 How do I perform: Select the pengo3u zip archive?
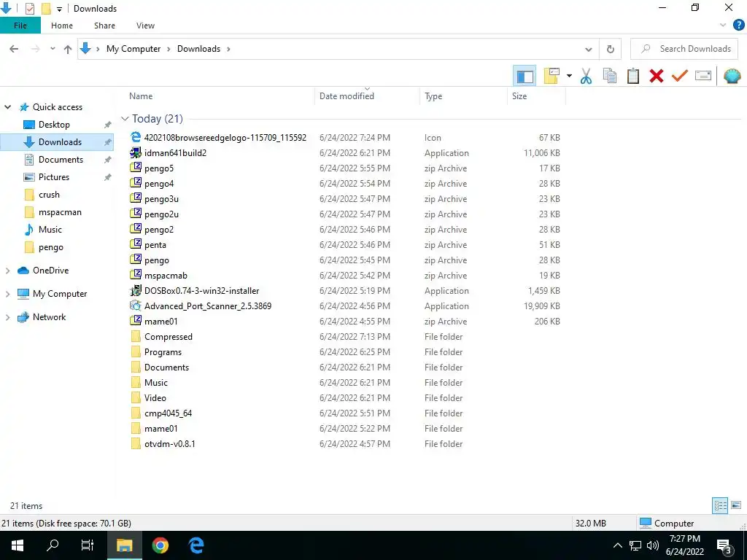click(161, 199)
